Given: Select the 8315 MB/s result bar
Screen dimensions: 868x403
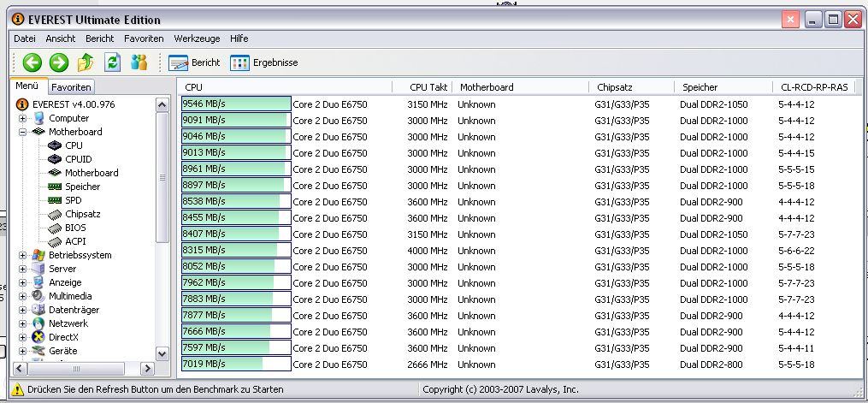Looking at the screenshot, I should point(236,250).
